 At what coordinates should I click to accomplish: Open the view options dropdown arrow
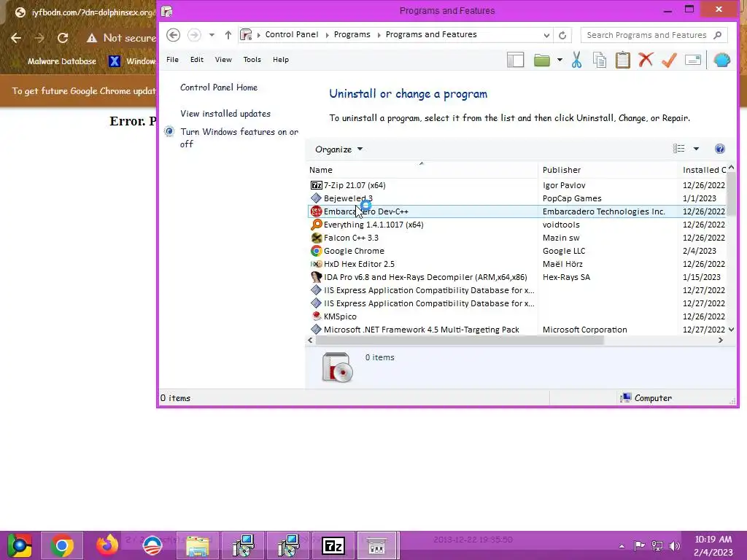(696, 149)
